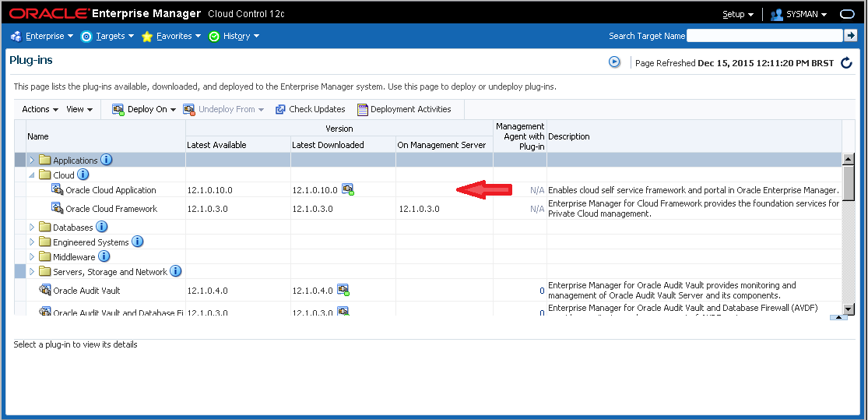Expand the Applications folder
Viewport: 868px width, 420px height.
pos(32,161)
